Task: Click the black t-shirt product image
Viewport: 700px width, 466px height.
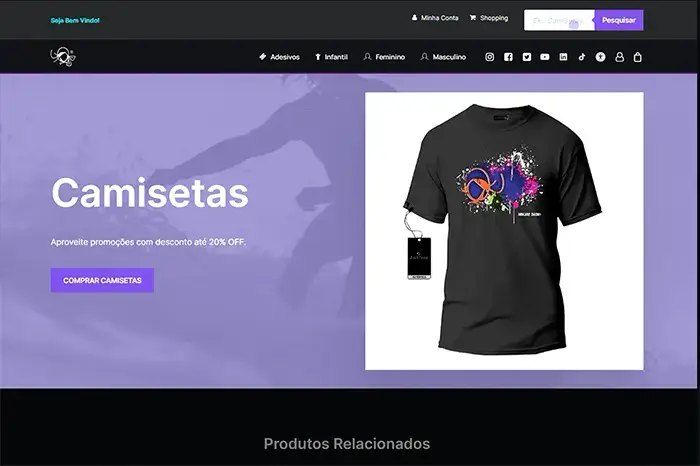Action: 504,231
